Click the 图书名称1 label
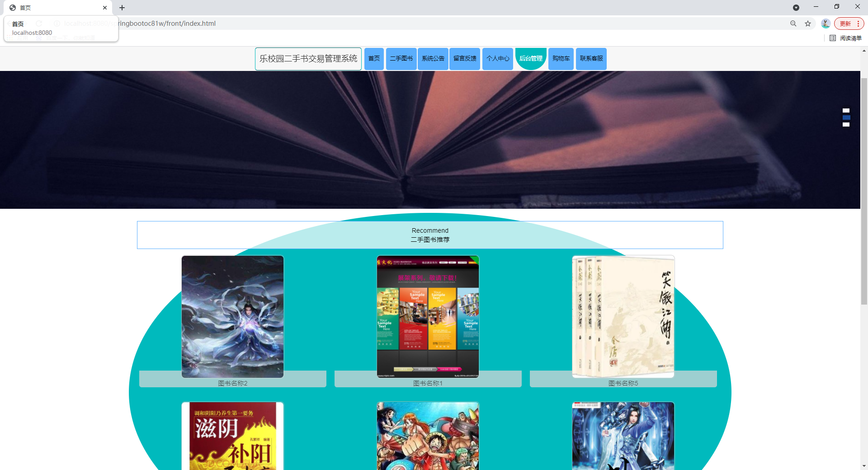This screenshot has width=868, height=470. point(428,383)
